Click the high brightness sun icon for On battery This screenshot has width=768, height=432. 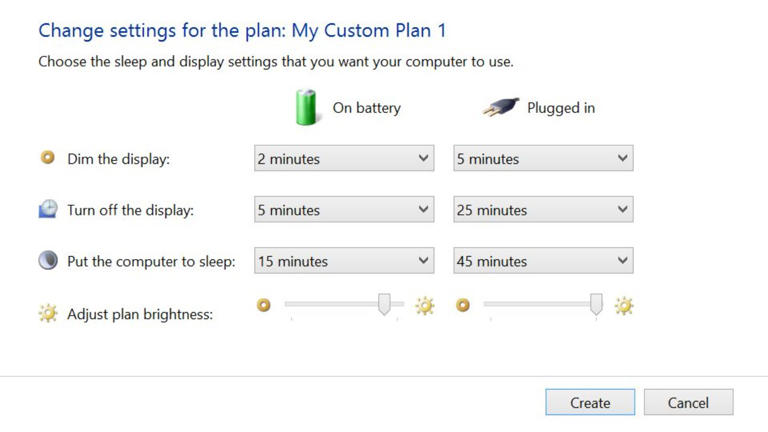coord(425,306)
